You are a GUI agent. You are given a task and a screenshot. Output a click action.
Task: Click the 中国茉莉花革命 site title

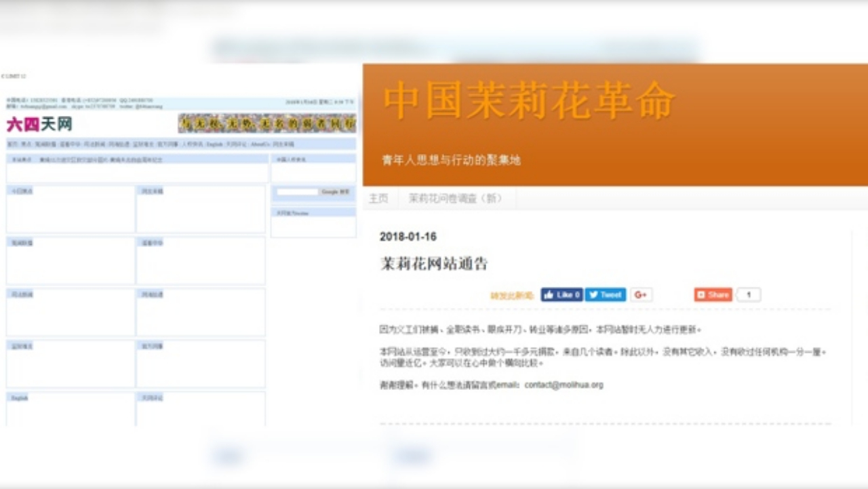click(x=529, y=102)
